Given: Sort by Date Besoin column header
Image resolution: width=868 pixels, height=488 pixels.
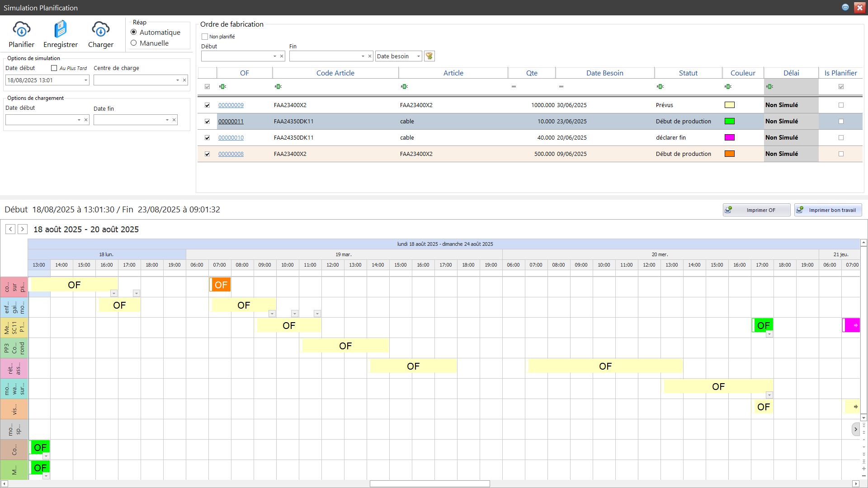Looking at the screenshot, I should coord(604,73).
